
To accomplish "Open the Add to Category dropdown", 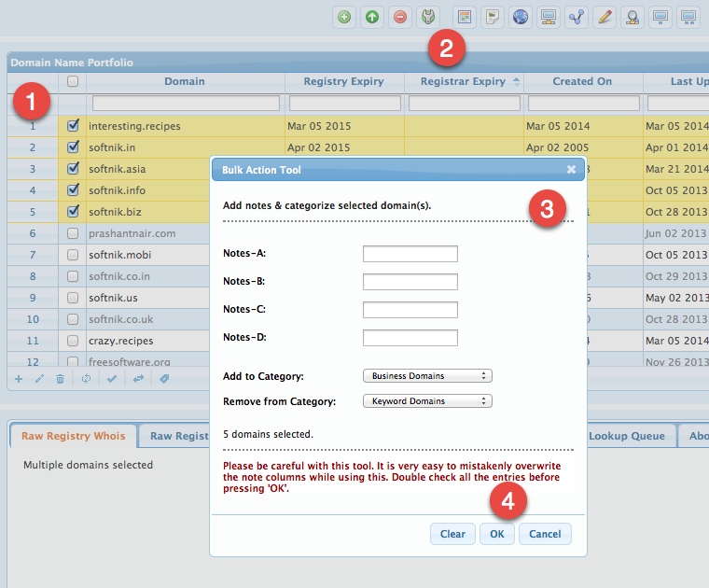I will point(427,376).
